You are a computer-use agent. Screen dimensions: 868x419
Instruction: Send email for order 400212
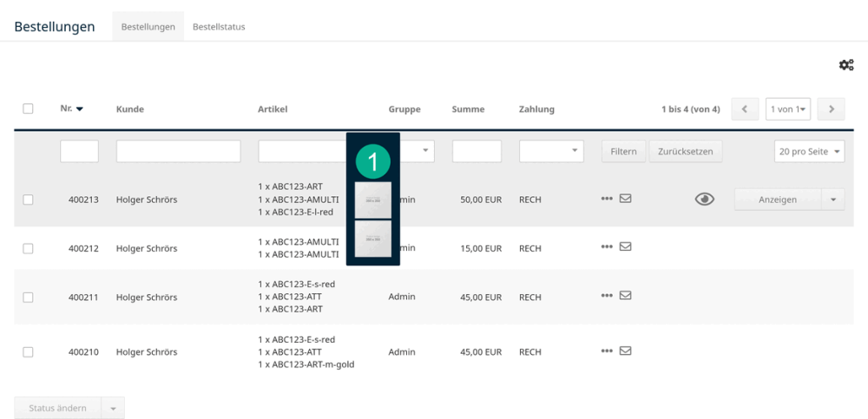(x=625, y=247)
